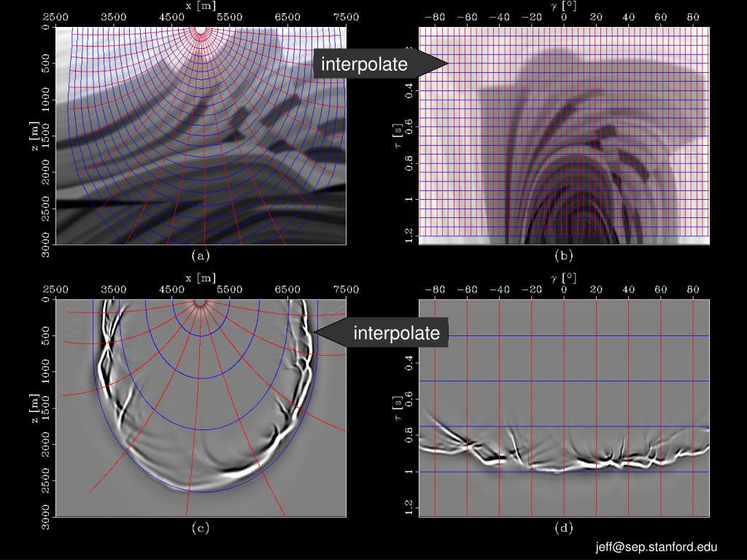Select the "γ [°]" axis title above plot (d)
This screenshot has width=747, height=560.
click(563, 279)
